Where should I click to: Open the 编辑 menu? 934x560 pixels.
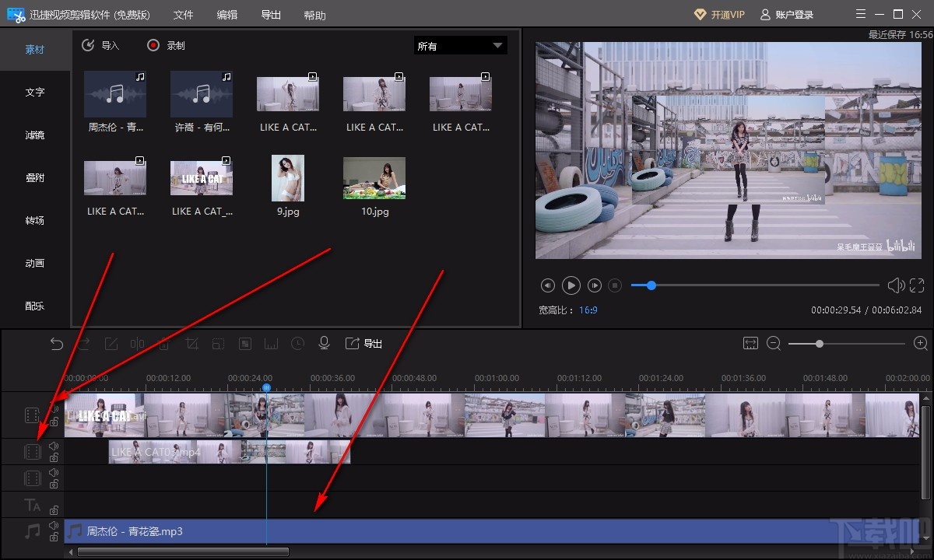click(226, 15)
